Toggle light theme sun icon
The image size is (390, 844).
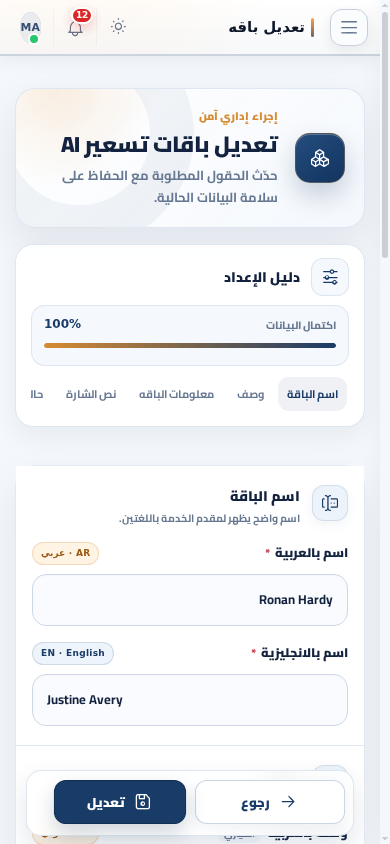tap(118, 26)
